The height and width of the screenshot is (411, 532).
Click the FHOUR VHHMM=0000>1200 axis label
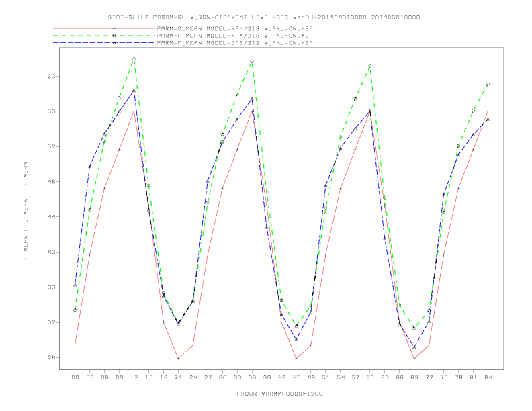pyautogui.click(x=279, y=394)
